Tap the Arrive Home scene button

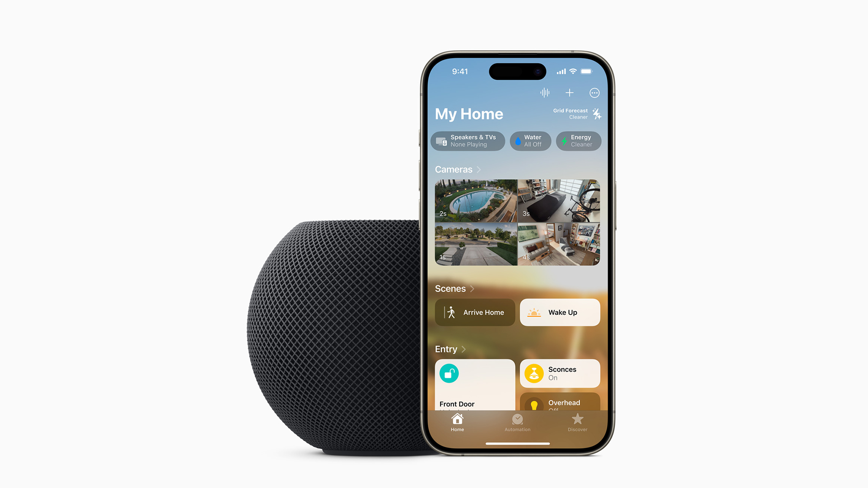coord(474,312)
